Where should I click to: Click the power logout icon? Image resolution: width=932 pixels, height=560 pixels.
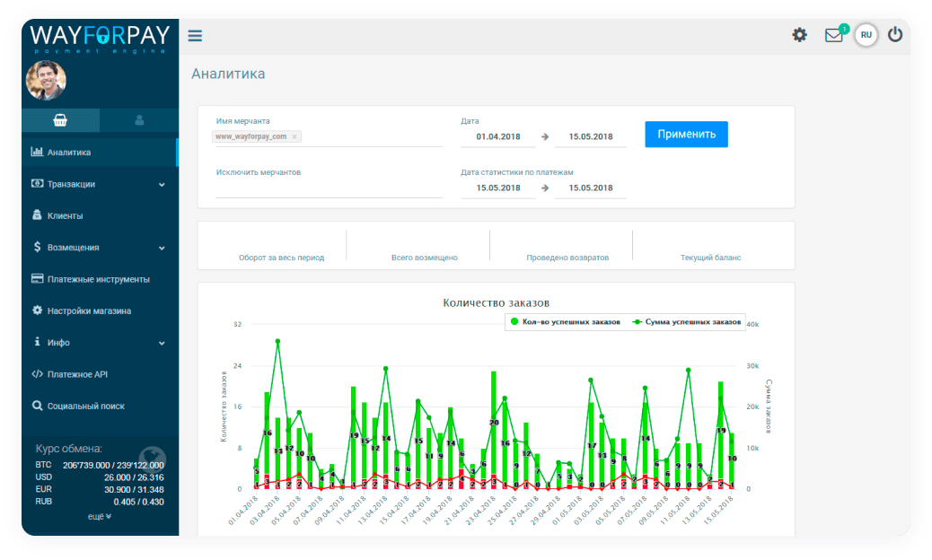(894, 35)
